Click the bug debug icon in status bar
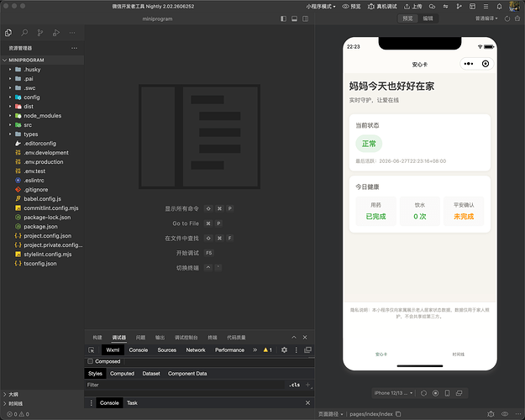 (491, 414)
